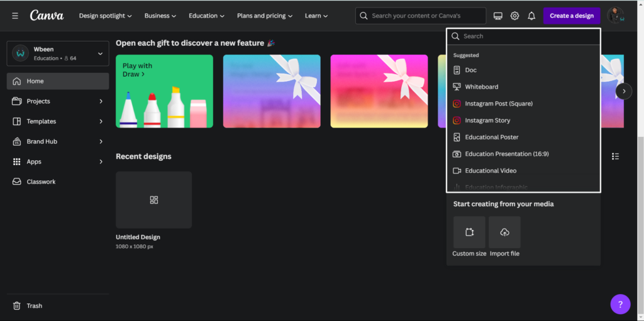Expand the Education dropdown menu
This screenshot has width=644, height=321.
tap(206, 16)
